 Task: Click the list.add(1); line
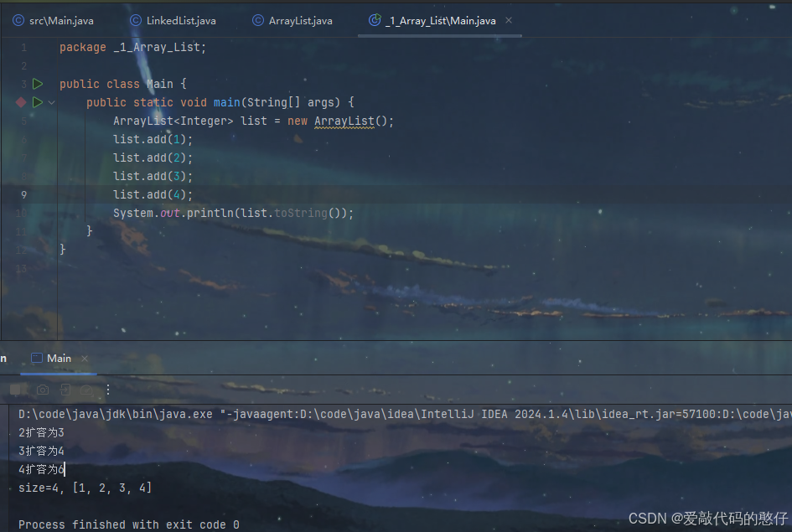tap(153, 139)
